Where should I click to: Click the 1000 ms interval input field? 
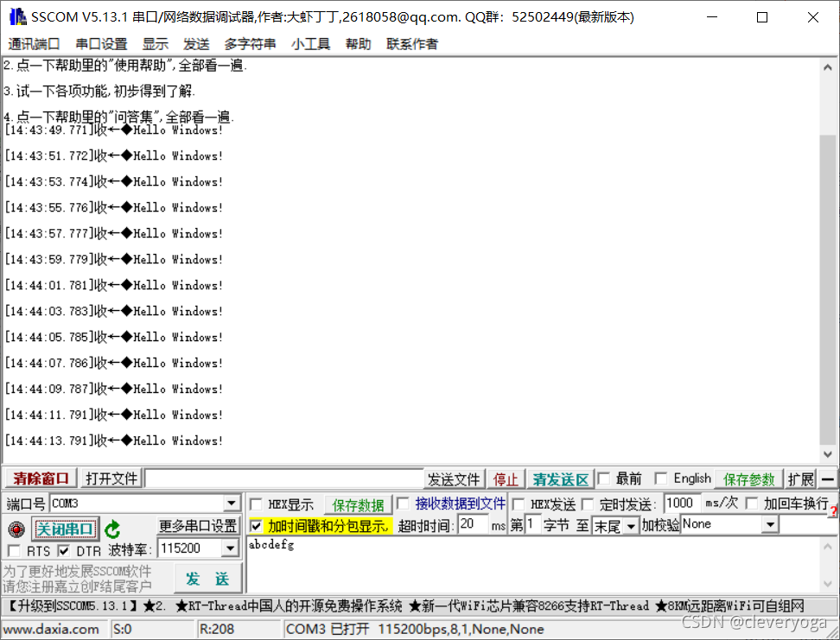click(x=682, y=504)
